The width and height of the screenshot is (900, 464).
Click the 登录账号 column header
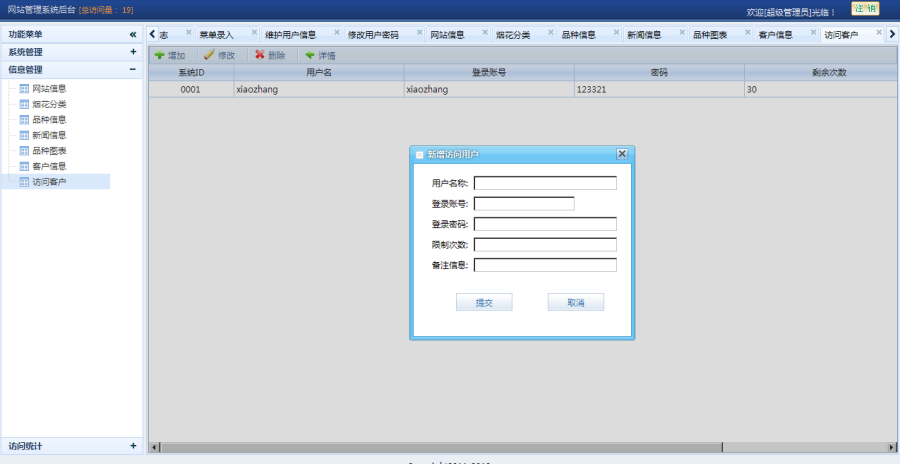coord(489,72)
